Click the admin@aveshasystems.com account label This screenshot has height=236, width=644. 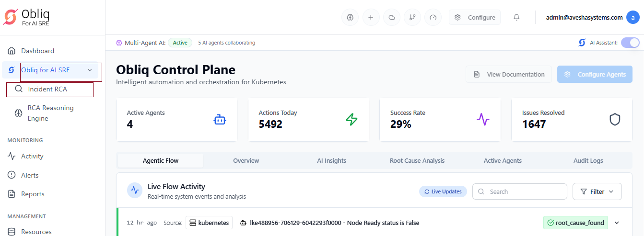click(585, 17)
